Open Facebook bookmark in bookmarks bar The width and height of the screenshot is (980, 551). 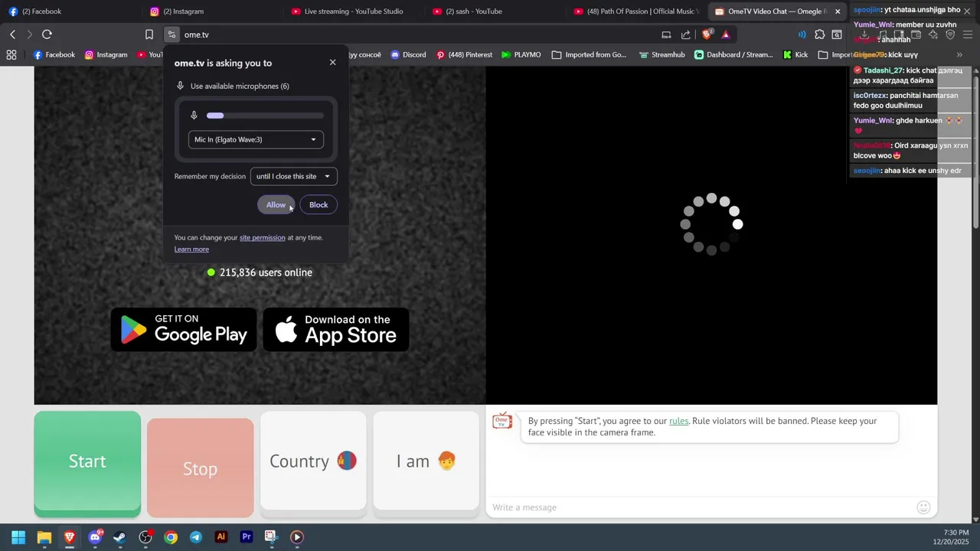click(54, 54)
